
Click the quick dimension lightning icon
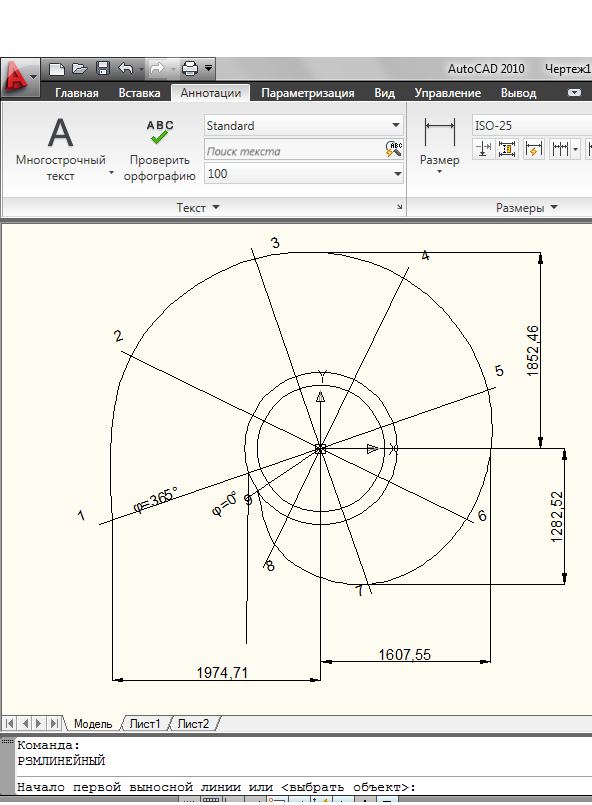point(534,149)
